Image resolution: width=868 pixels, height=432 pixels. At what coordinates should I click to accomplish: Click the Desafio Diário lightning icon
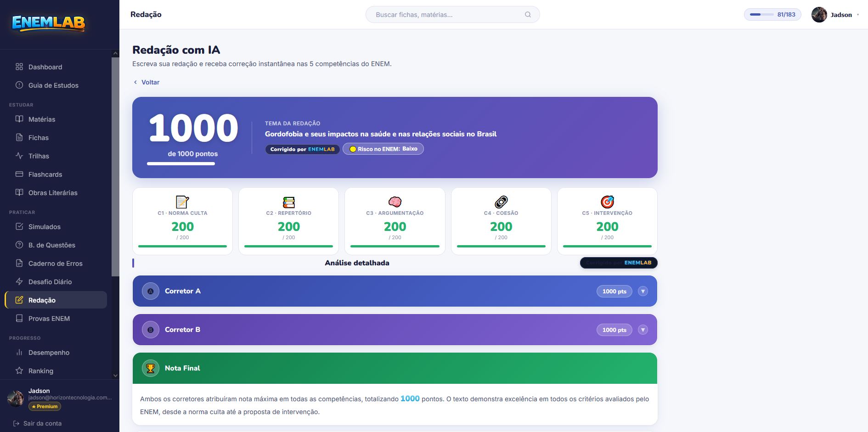(19, 281)
